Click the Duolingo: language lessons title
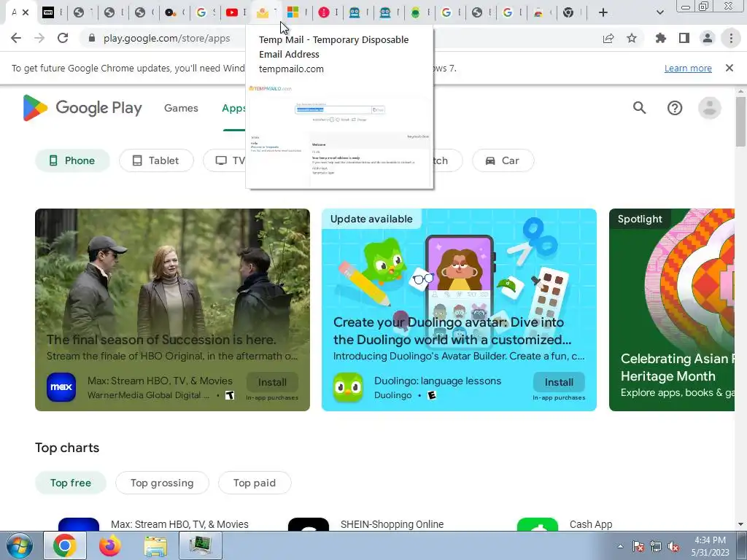 click(438, 381)
